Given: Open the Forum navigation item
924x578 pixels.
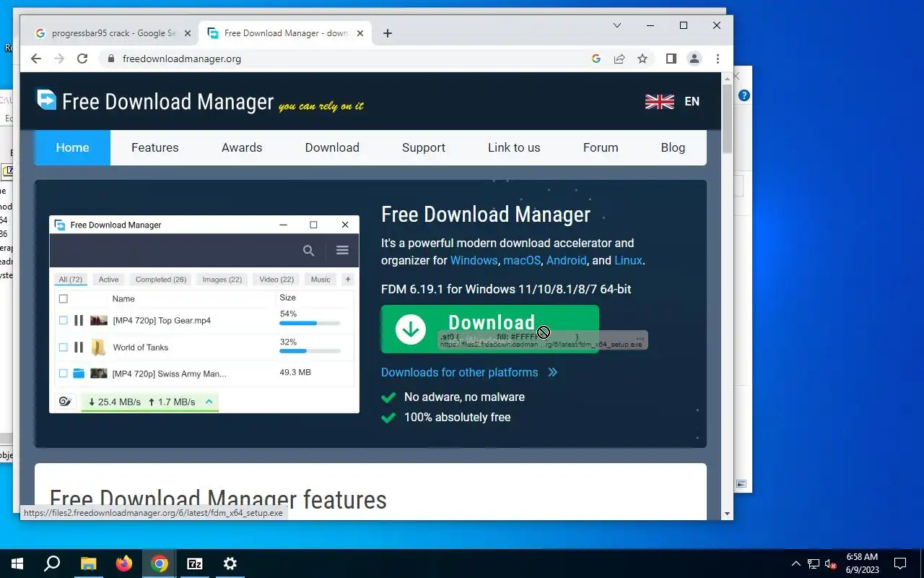Looking at the screenshot, I should (x=601, y=147).
